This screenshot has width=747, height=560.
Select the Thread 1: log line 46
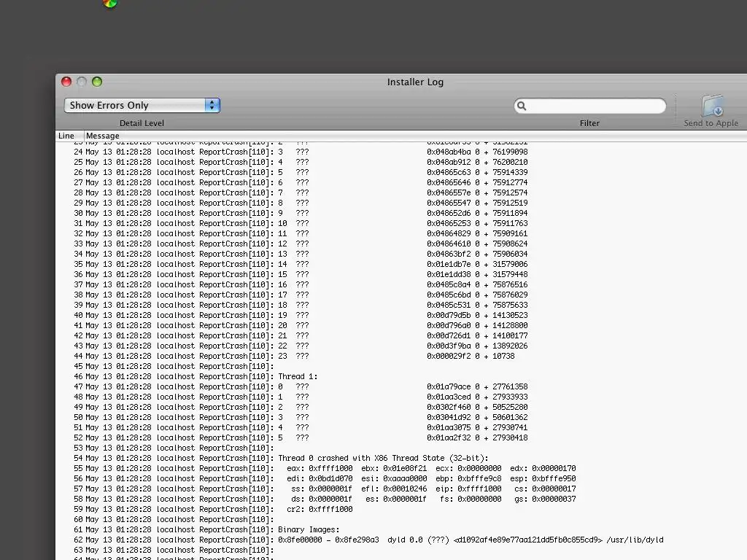401,377
